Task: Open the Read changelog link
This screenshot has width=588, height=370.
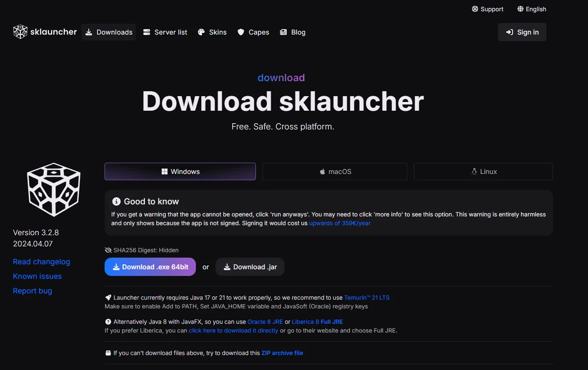Action: (x=41, y=262)
